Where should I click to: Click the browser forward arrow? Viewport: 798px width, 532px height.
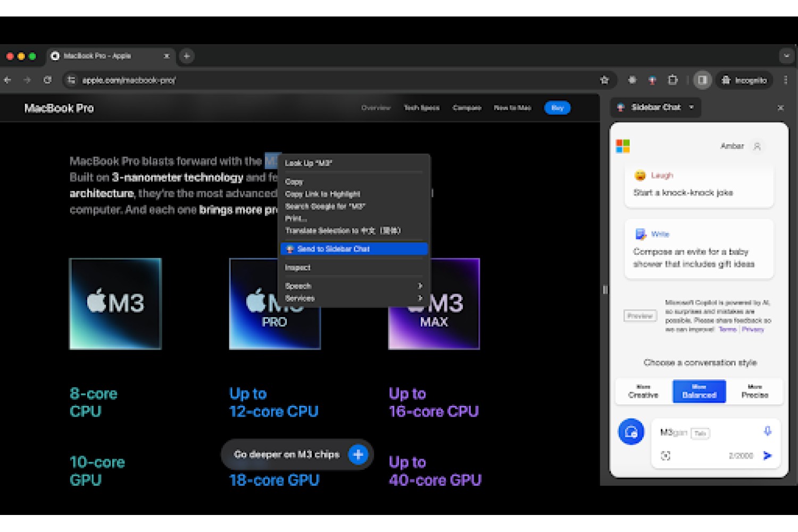(27, 80)
